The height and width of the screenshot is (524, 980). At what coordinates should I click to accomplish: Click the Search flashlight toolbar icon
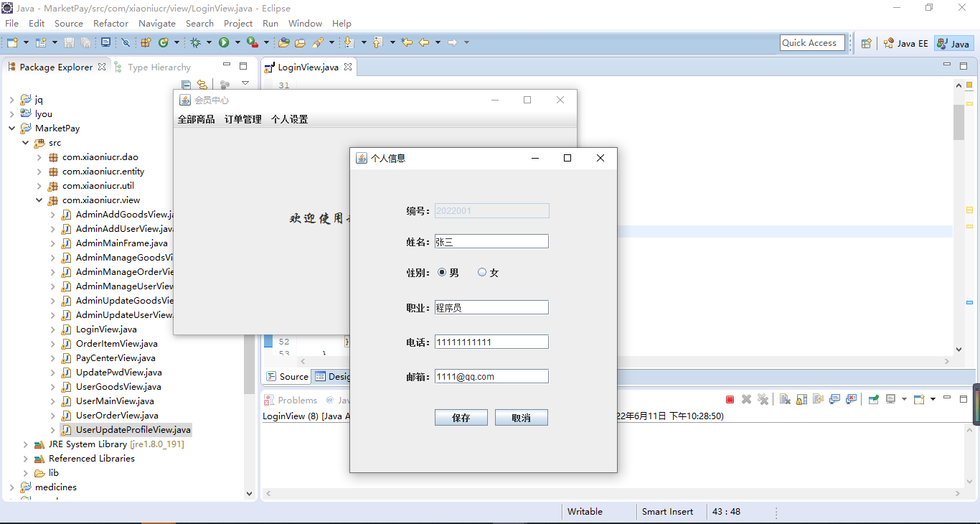(317, 43)
